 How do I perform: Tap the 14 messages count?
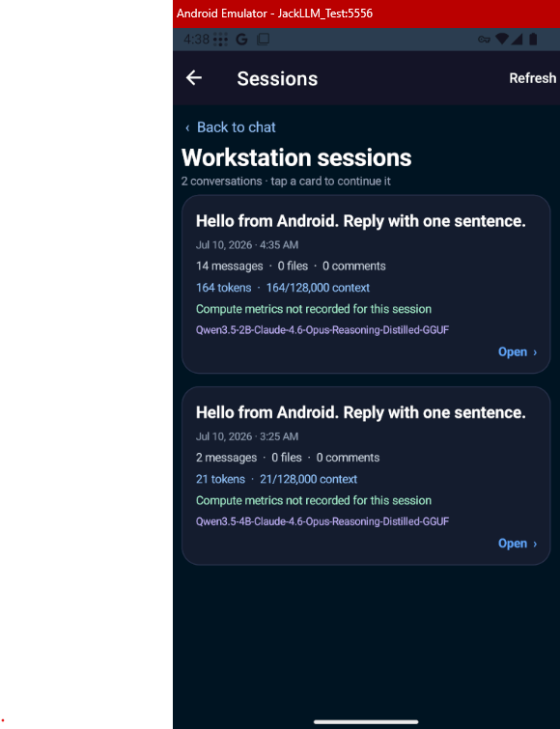pos(230,266)
